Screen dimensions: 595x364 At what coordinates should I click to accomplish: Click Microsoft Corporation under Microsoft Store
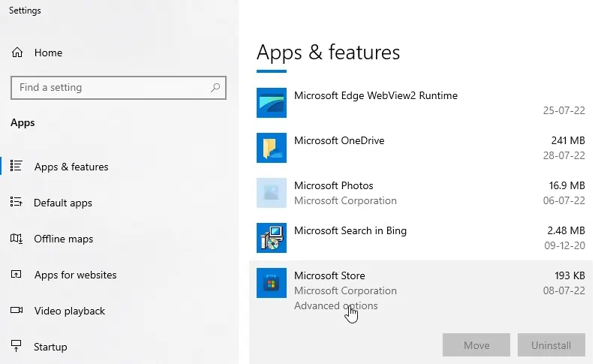pyautogui.click(x=345, y=290)
